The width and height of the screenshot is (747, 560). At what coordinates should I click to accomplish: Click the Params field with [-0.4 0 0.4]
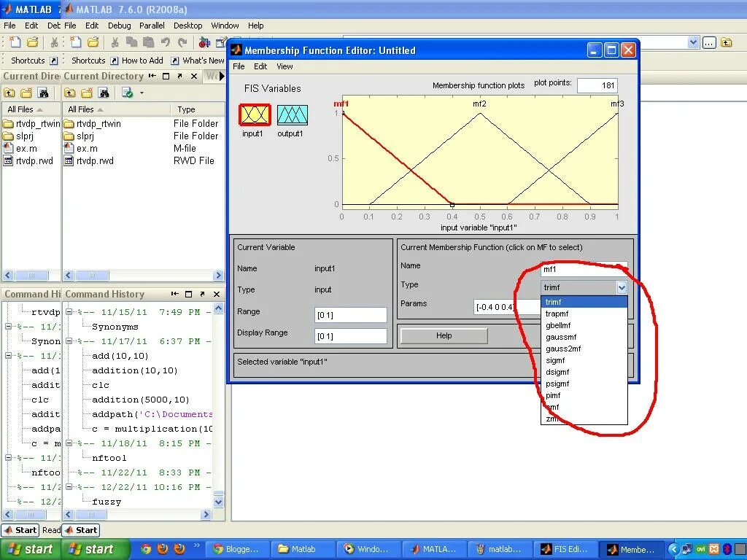coord(508,307)
